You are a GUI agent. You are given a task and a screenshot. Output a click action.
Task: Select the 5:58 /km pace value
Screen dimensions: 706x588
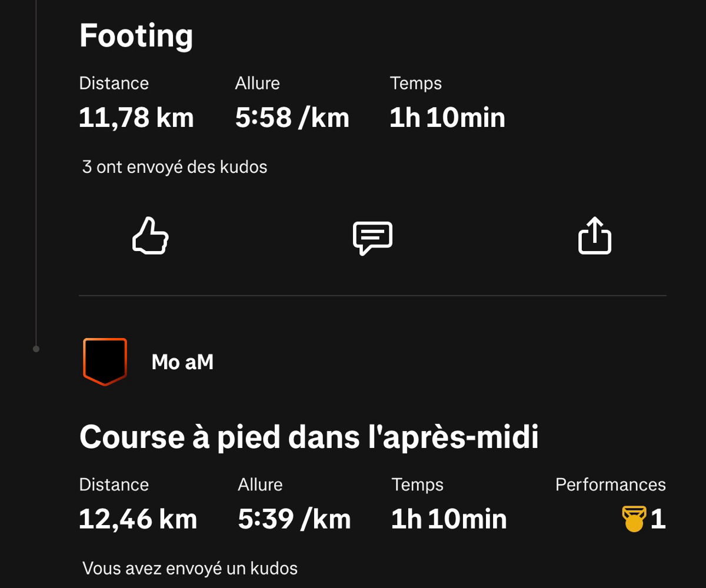pyautogui.click(x=292, y=118)
